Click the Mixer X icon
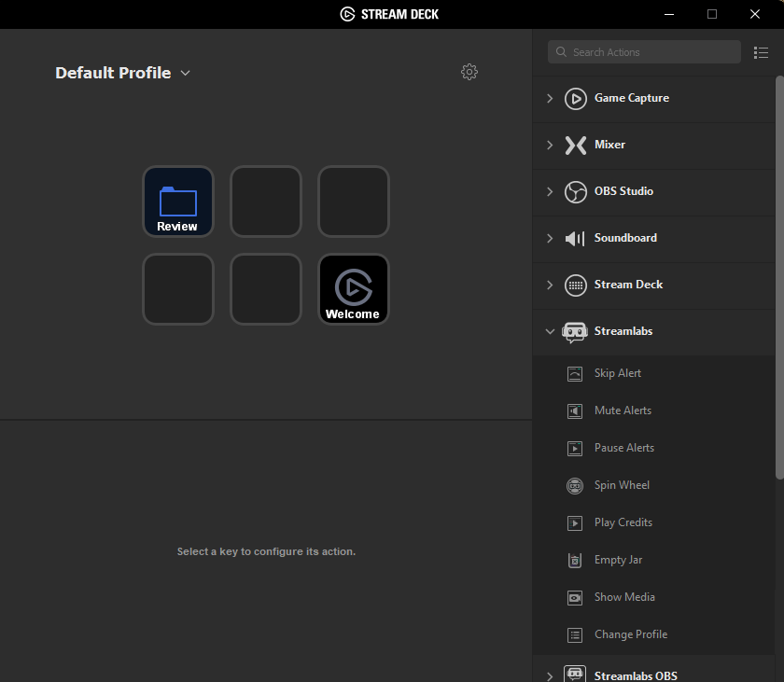Viewport: 784px width, 682px height. pos(576,146)
